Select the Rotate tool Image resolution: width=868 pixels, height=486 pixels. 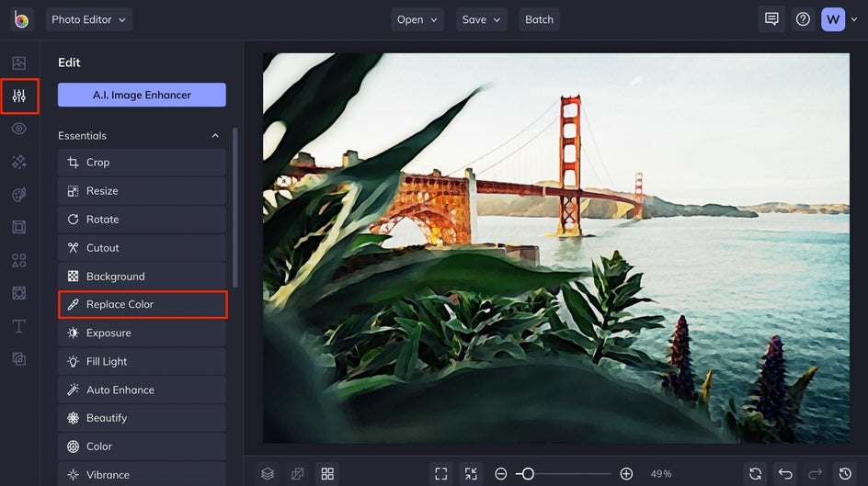[x=142, y=219]
